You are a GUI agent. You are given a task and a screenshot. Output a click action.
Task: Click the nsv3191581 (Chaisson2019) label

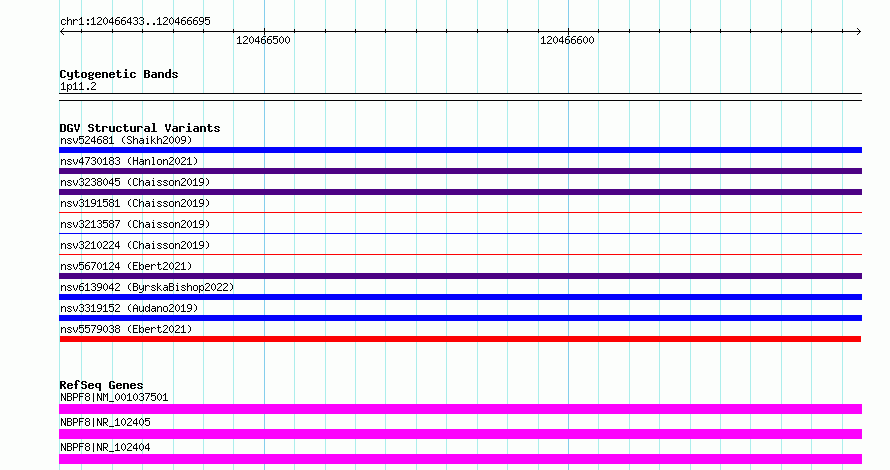pos(135,203)
